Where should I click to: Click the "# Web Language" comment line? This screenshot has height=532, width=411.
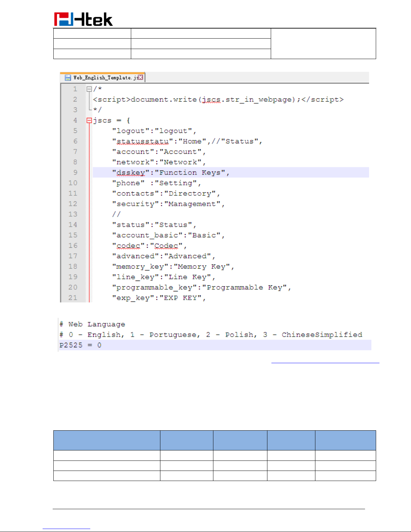[92, 324]
